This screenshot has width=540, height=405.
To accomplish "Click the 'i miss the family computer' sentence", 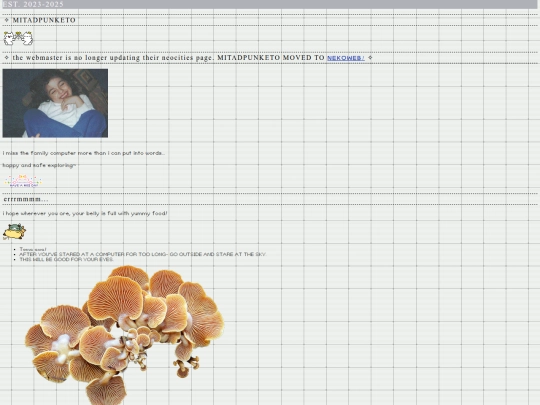I will tap(84, 153).
